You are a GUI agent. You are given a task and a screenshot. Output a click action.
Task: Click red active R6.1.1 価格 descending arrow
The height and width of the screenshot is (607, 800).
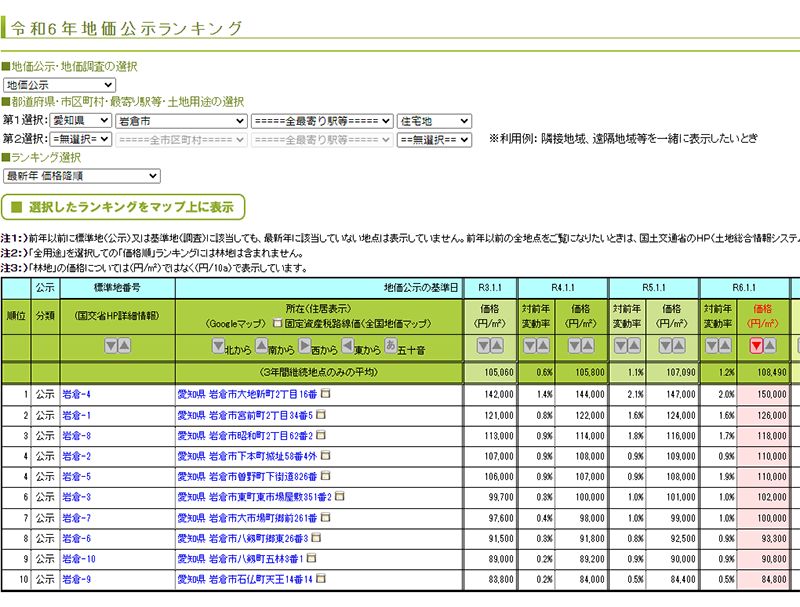(757, 346)
